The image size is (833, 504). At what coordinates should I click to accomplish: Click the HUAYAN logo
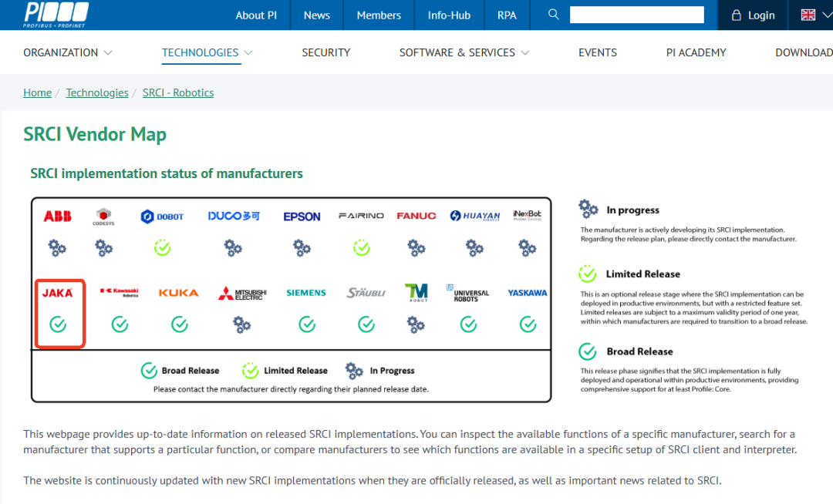pyautogui.click(x=475, y=216)
